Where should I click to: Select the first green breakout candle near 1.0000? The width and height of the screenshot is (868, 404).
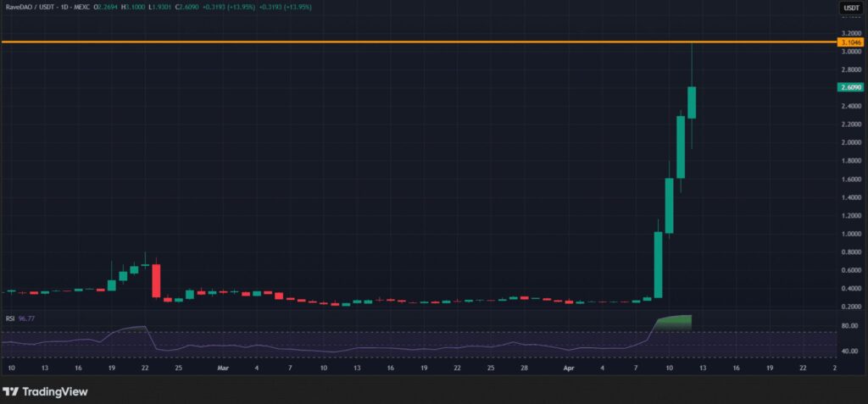coord(658,264)
